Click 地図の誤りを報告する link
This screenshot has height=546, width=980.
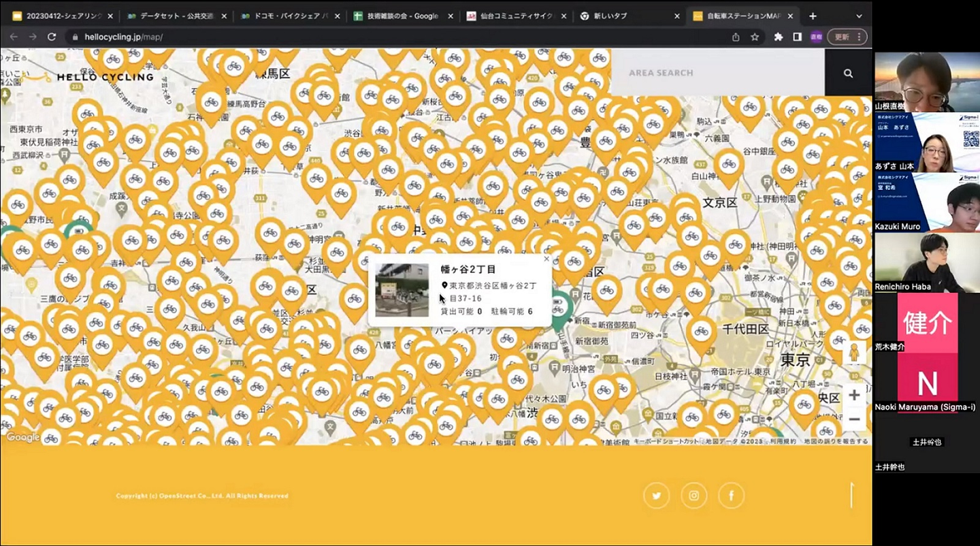(x=836, y=441)
